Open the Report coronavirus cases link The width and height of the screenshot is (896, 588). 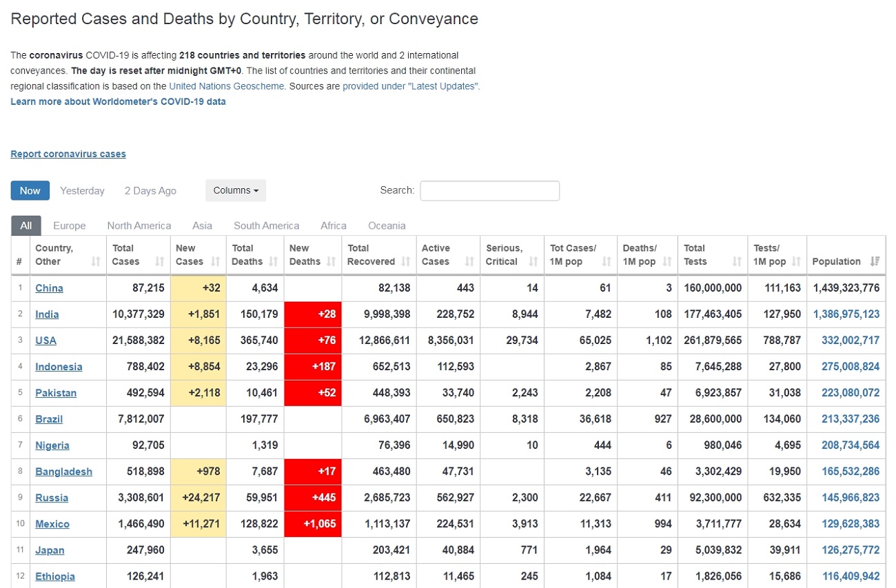68,154
